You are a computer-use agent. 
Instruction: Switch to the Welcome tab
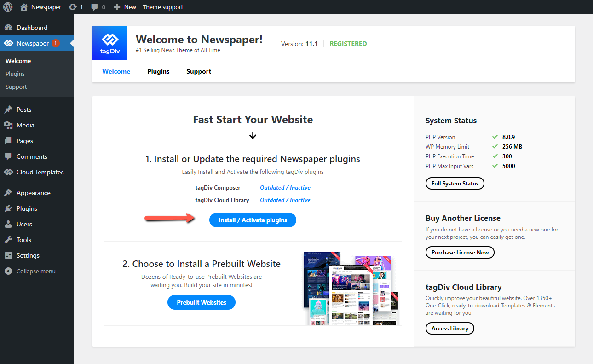point(116,71)
